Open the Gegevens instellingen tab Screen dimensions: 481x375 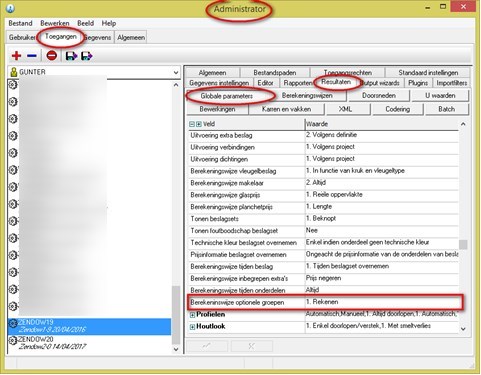click(219, 83)
